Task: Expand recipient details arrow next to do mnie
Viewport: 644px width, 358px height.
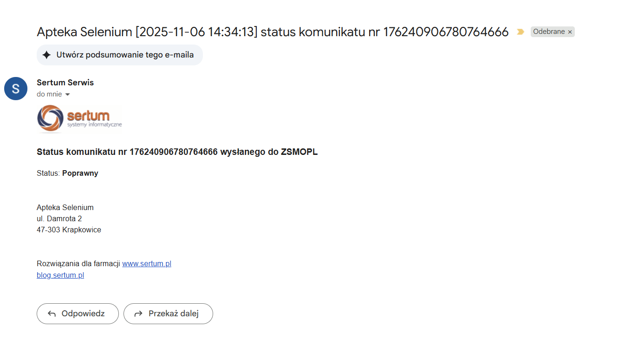Action: pos(67,95)
